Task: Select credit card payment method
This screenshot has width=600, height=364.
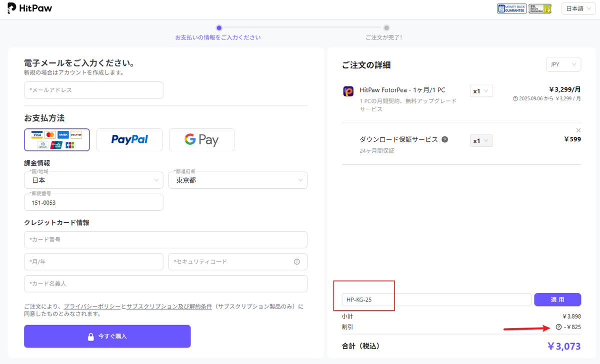Action: tap(57, 140)
